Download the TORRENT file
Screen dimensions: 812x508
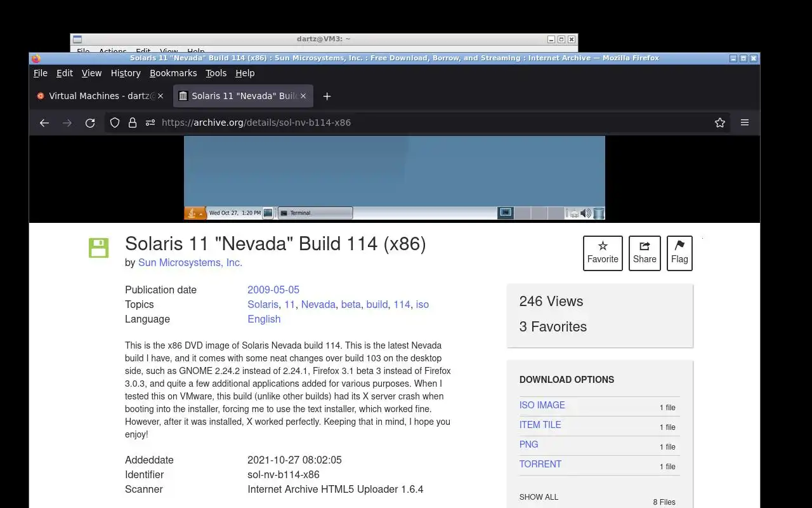pyautogui.click(x=540, y=464)
